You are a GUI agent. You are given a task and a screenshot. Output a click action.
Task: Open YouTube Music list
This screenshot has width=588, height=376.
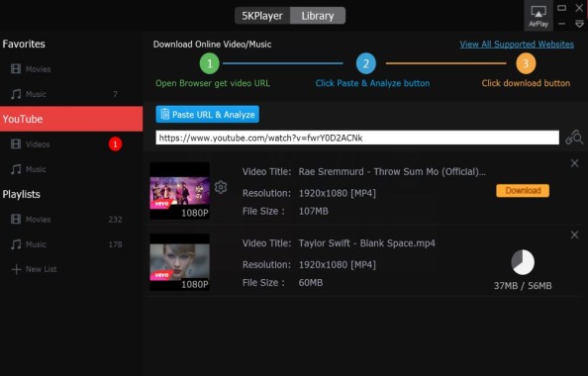tap(71, 169)
